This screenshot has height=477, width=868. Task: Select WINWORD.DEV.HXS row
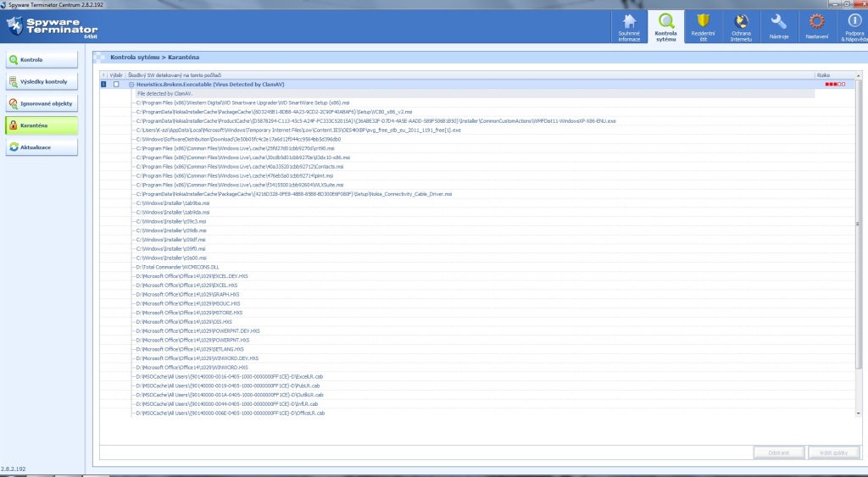(x=197, y=358)
